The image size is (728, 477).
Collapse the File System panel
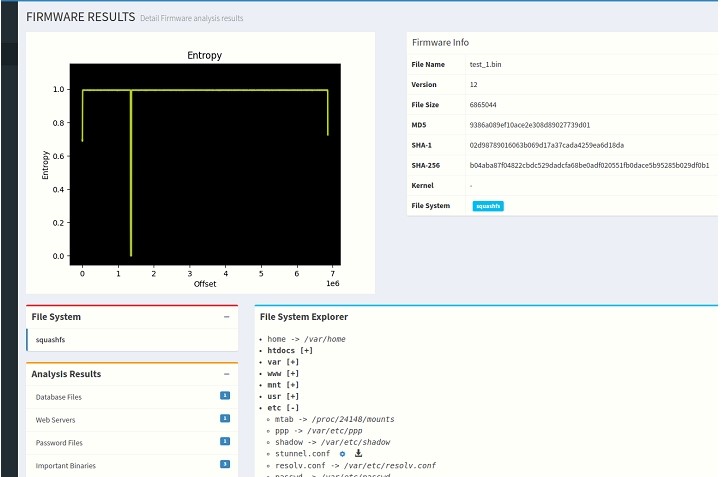(227, 317)
